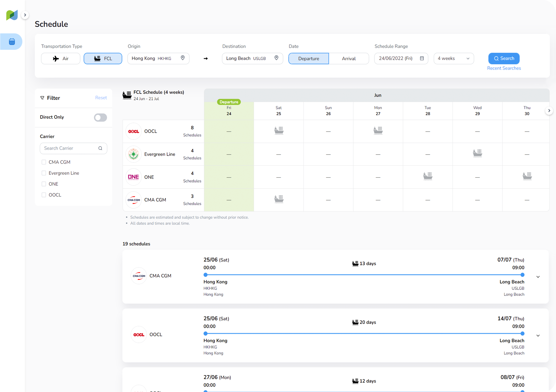Screen dimensions: 556x392
Task: Switch to the Arrival date tab
Action: point(348,59)
